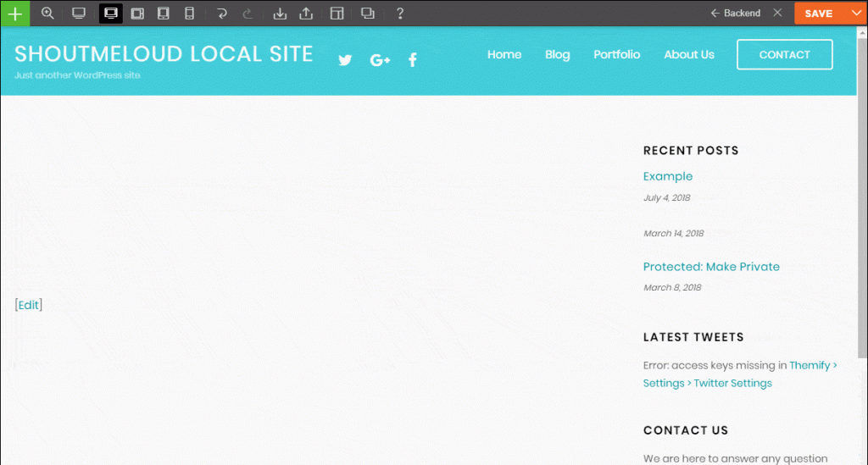Click the Just another WordPress site tagline
The height and width of the screenshot is (465, 868).
coord(77,75)
